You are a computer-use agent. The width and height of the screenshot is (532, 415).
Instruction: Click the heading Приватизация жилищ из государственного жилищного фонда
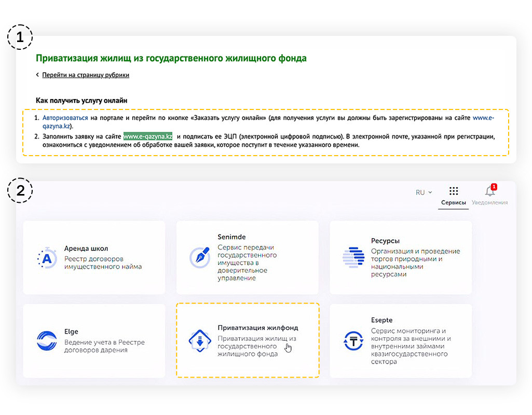(x=171, y=58)
